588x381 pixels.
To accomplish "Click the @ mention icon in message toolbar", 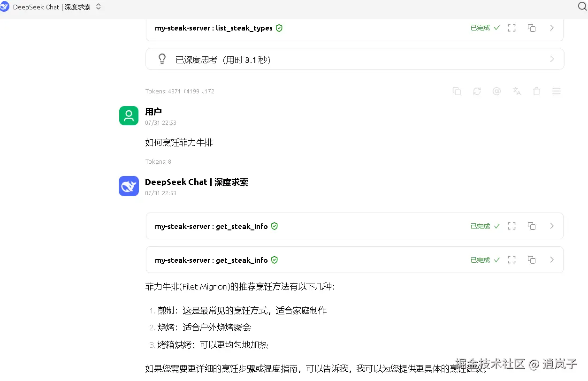I will tap(496, 91).
